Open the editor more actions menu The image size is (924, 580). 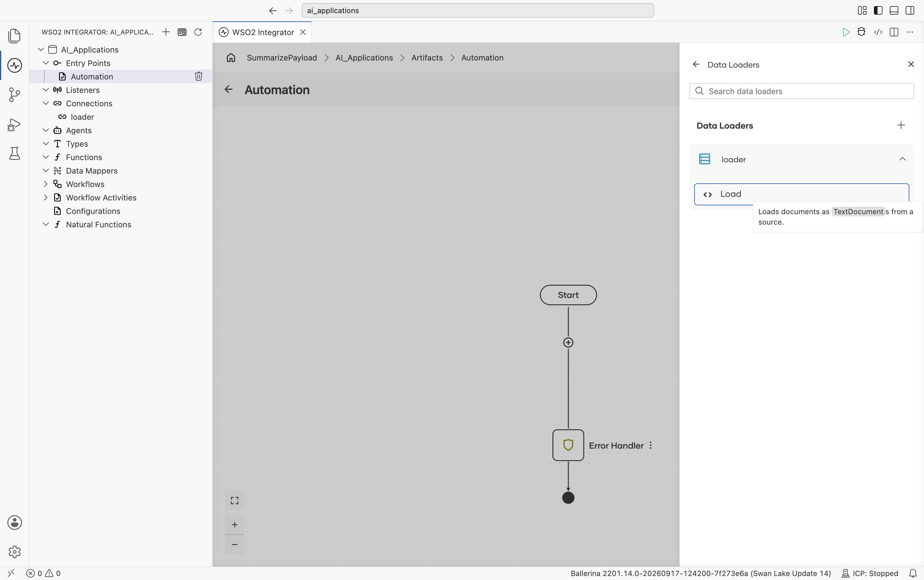coord(910,32)
